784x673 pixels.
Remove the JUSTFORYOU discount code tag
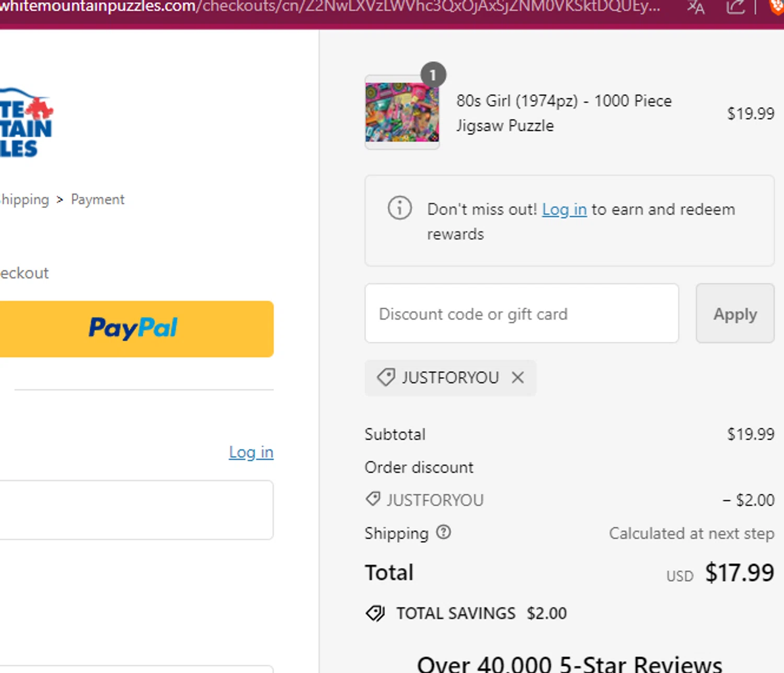(x=517, y=377)
